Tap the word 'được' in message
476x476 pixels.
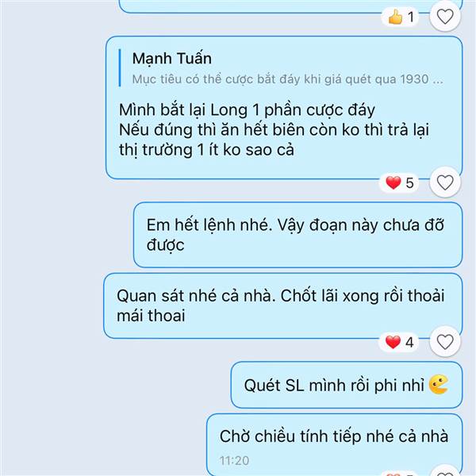[166, 245]
